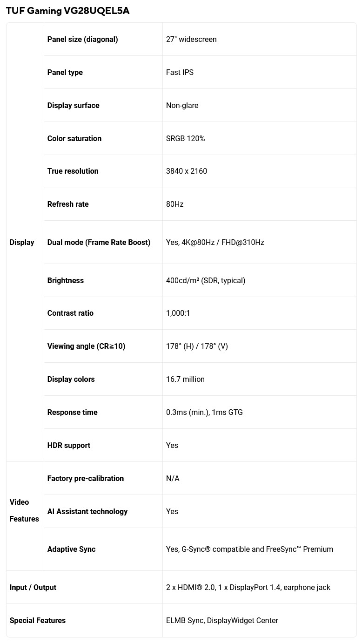Click the TUF Gaming VG28UQEL5A heading
Viewport: 362px width, 644px height.
point(67,11)
